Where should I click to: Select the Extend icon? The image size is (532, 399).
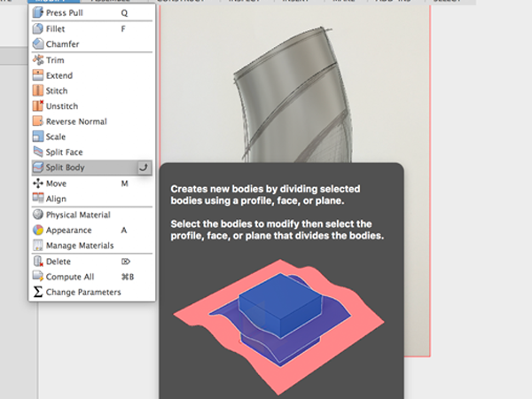[37, 75]
